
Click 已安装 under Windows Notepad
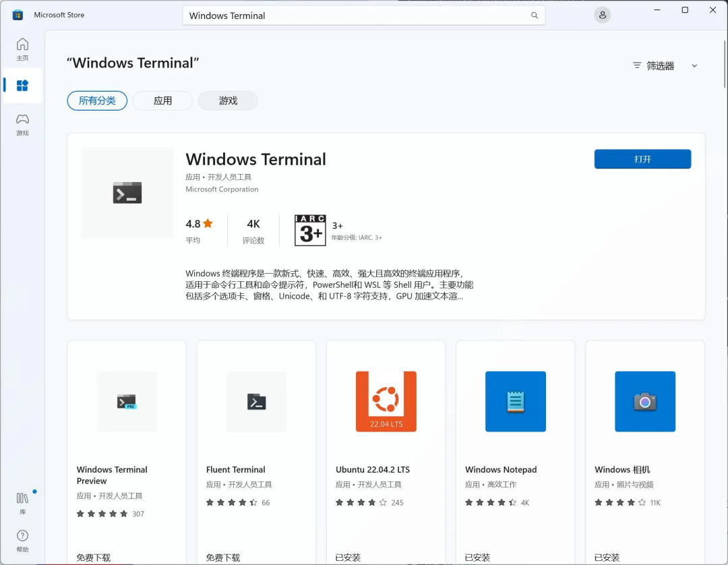point(478,558)
